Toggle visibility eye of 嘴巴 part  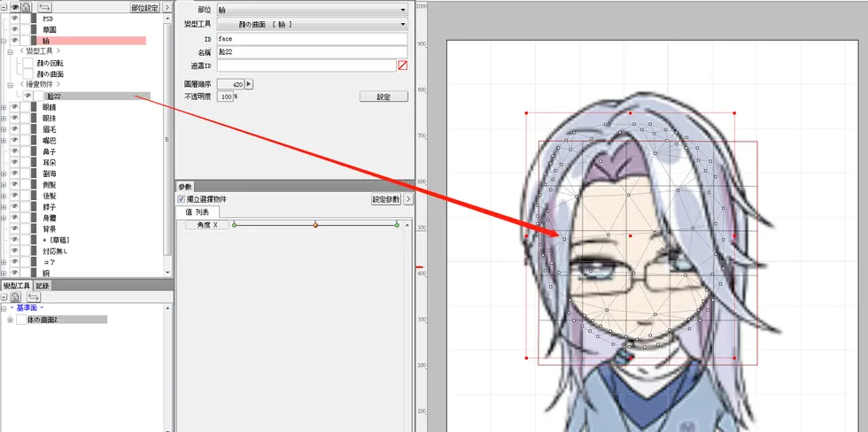click(x=14, y=140)
